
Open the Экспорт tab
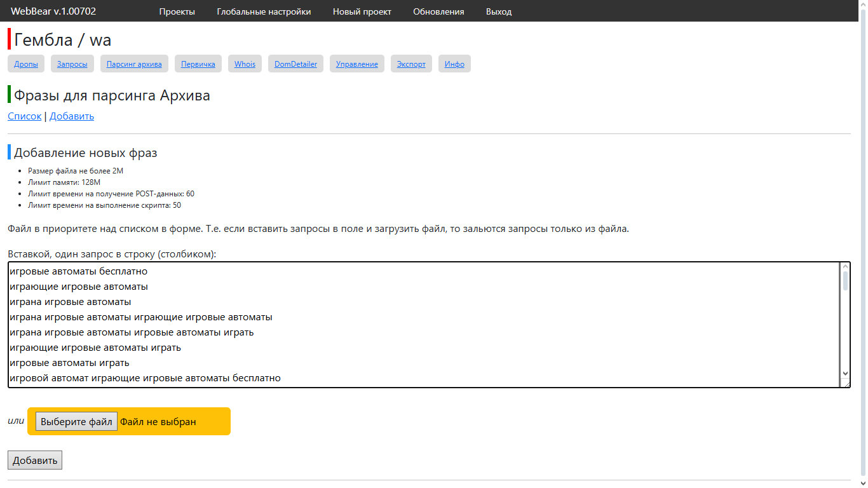tap(411, 64)
